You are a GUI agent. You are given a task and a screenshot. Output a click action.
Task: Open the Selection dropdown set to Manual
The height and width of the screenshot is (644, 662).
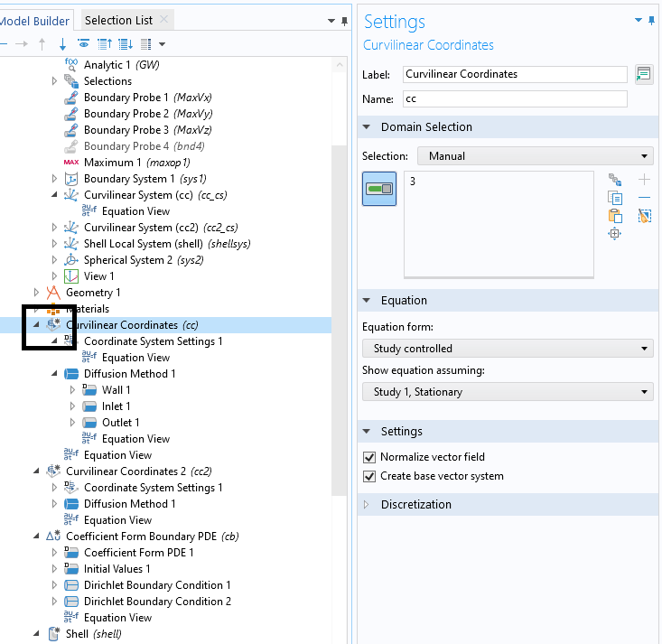(x=535, y=156)
